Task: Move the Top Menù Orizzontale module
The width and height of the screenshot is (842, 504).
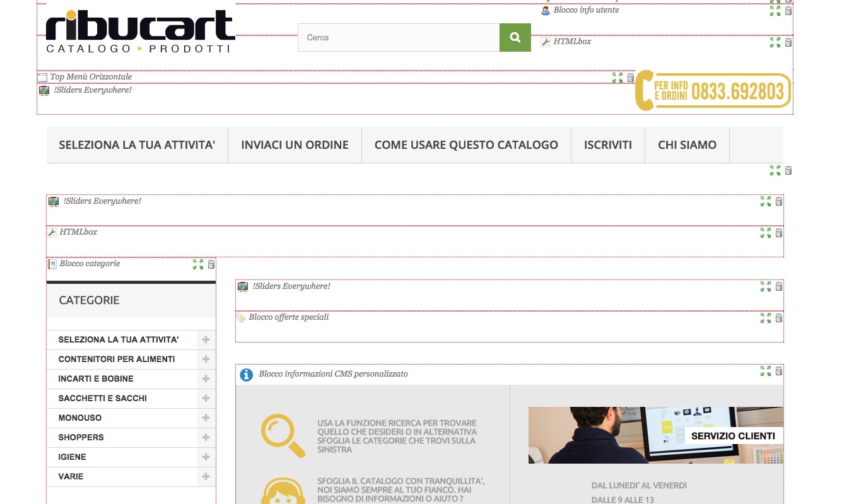Action: (617, 78)
